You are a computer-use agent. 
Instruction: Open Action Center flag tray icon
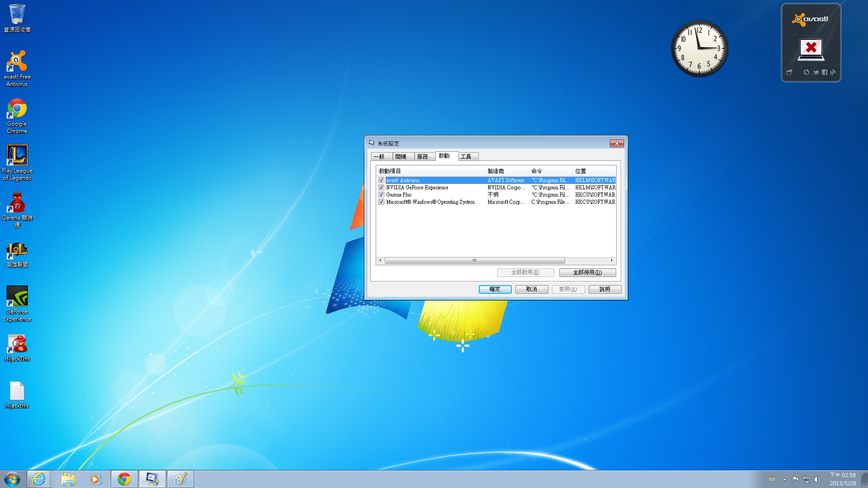pyautogui.click(x=795, y=479)
